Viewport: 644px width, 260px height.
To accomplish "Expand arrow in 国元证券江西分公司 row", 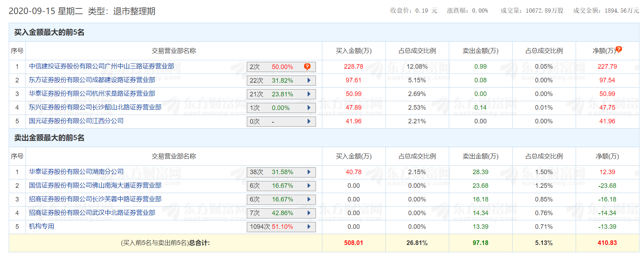I will tap(309, 121).
